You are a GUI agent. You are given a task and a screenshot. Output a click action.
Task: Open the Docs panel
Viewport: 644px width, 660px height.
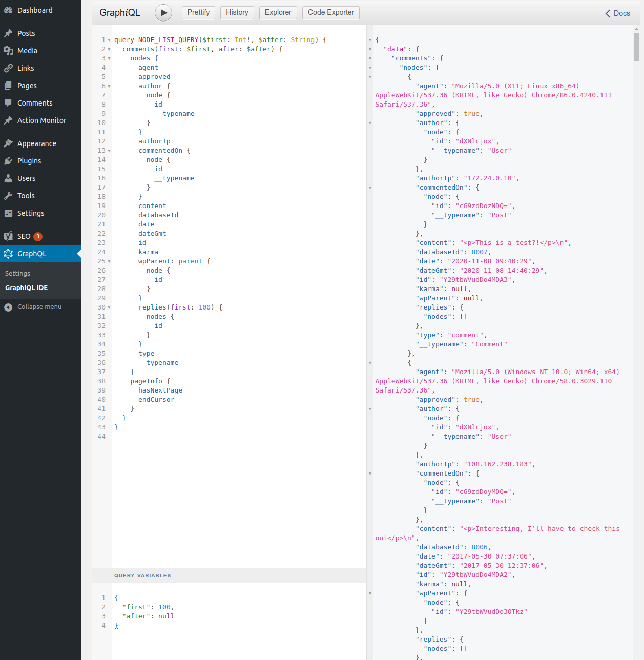[x=618, y=13]
